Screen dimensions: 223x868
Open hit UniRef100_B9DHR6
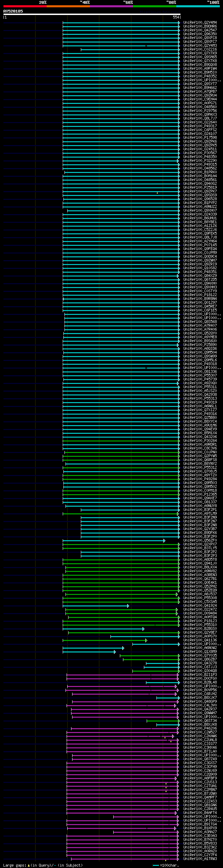click(200, 27)
